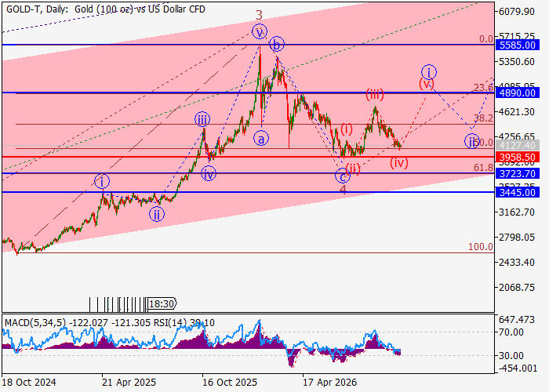The height and width of the screenshot is (392, 549).
Task: Select the 3723.70 blue price label
Action: point(518,173)
